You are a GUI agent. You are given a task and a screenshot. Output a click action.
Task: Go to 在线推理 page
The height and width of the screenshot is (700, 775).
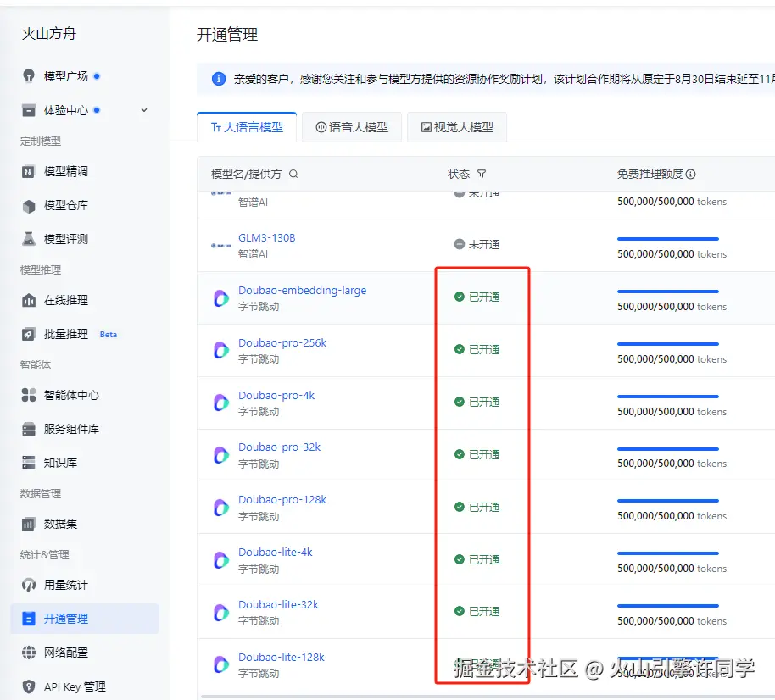pyautogui.click(x=66, y=300)
